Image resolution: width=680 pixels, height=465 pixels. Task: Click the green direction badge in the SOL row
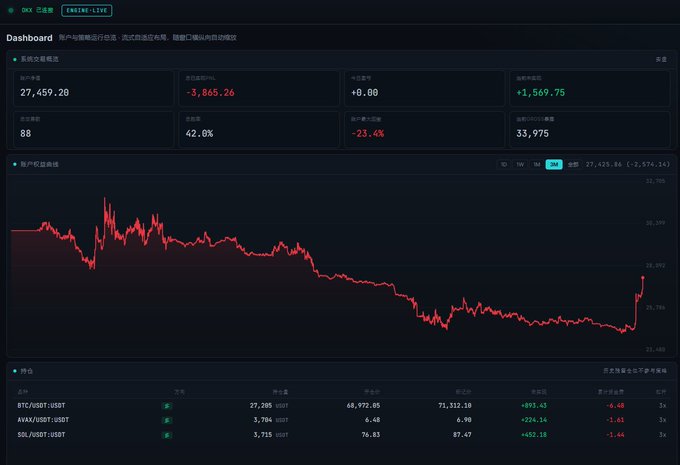coord(167,435)
